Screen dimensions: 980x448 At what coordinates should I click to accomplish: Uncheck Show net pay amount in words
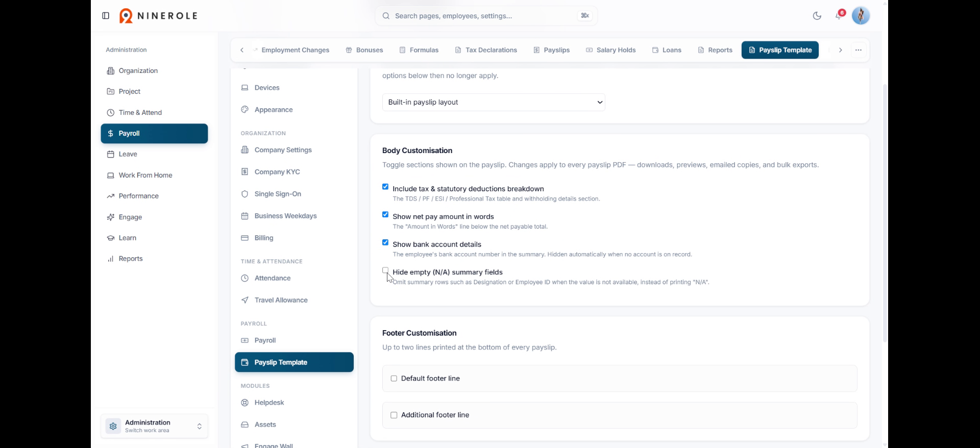(x=385, y=215)
